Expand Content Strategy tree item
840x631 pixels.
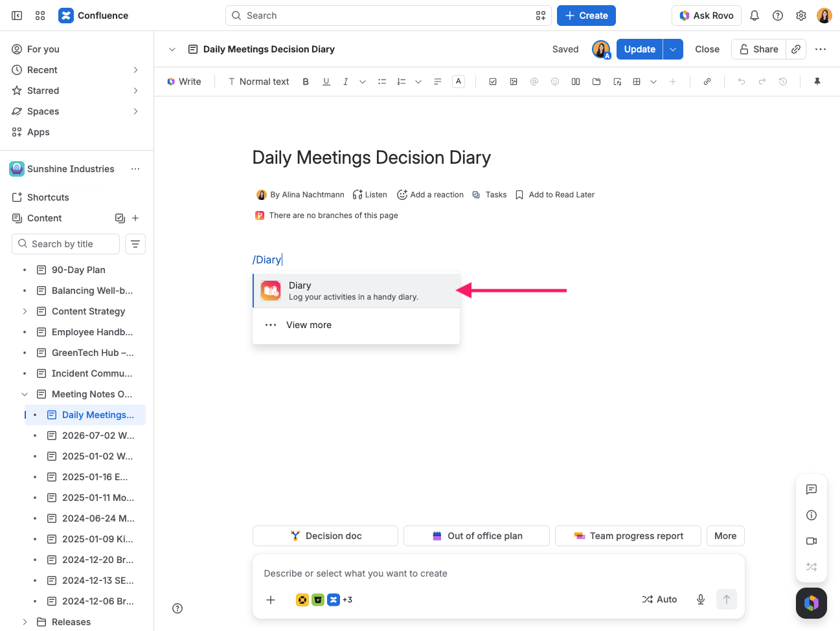[x=25, y=311]
